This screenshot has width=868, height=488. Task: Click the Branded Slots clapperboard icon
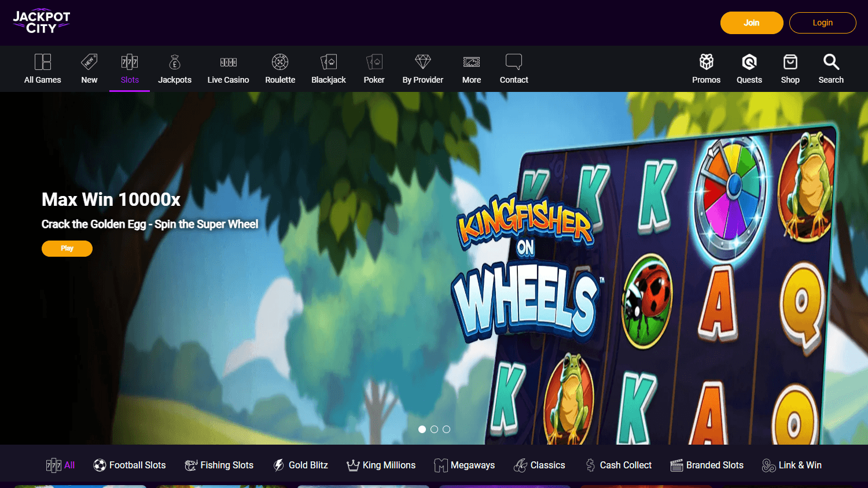676,465
